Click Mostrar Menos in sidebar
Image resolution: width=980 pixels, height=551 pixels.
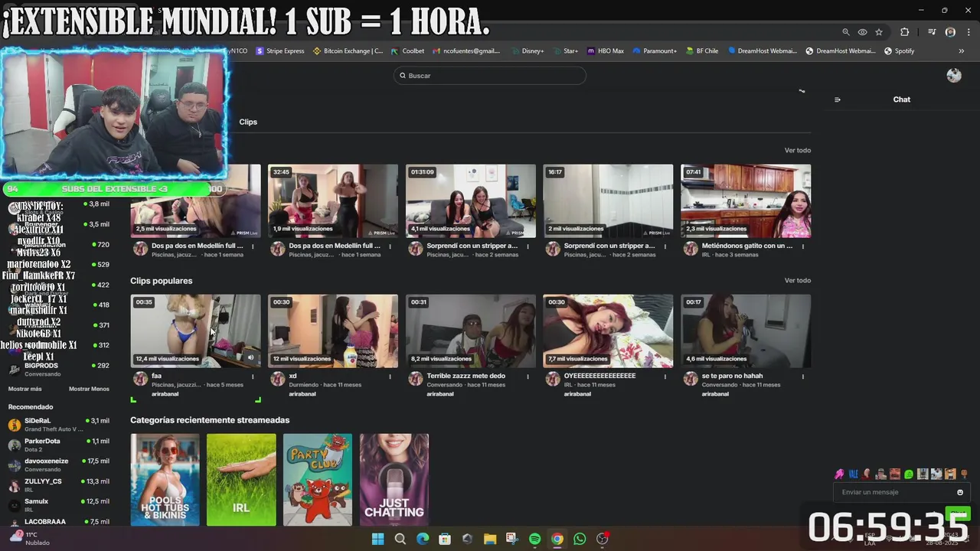89,389
